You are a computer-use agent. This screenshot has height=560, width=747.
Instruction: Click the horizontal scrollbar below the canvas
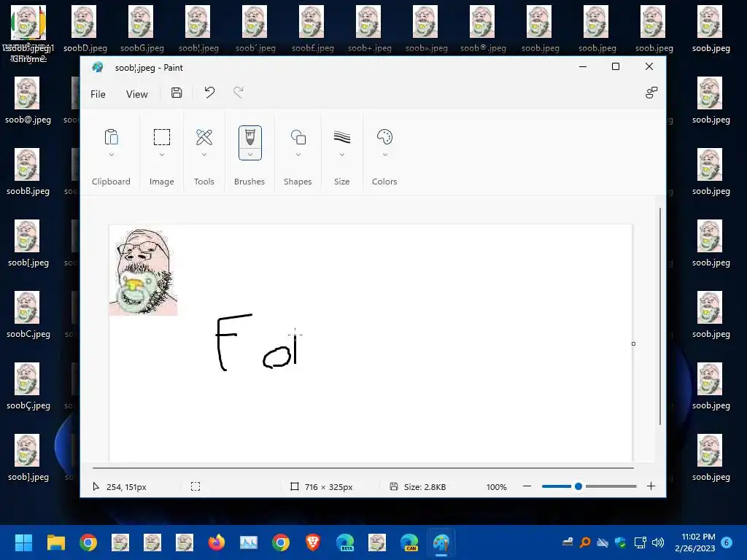[x=363, y=467]
